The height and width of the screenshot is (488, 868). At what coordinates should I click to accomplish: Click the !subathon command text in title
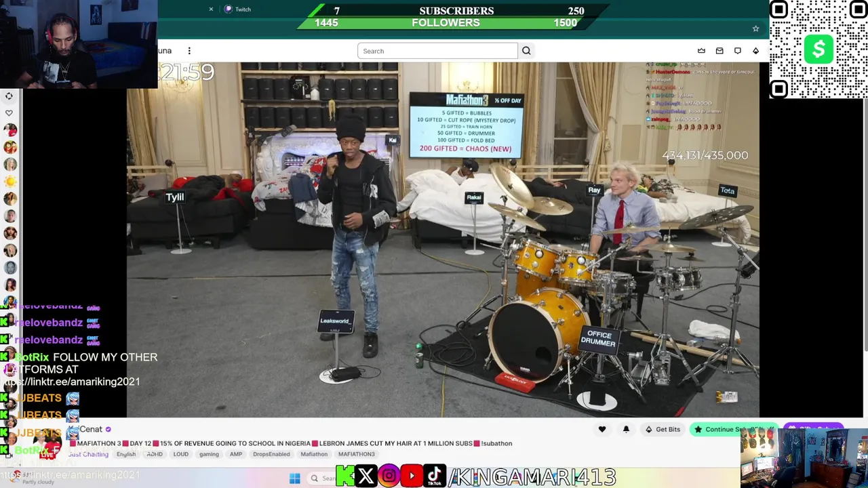[x=496, y=443]
